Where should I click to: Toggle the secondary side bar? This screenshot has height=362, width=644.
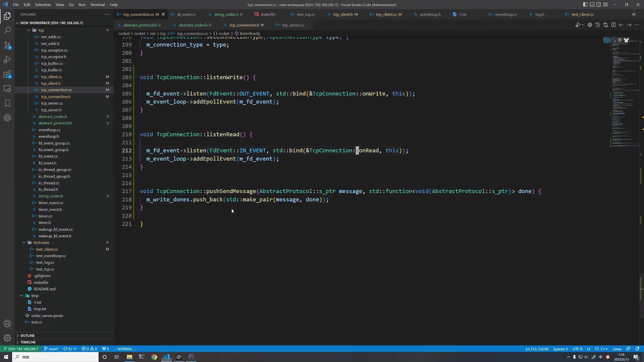click(x=599, y=4)
